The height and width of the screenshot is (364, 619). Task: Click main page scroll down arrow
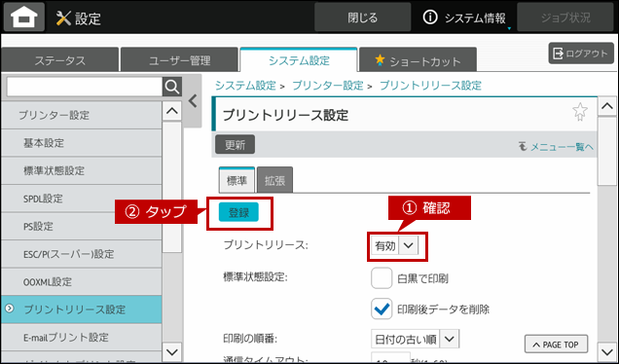click(x=607, y=350)
